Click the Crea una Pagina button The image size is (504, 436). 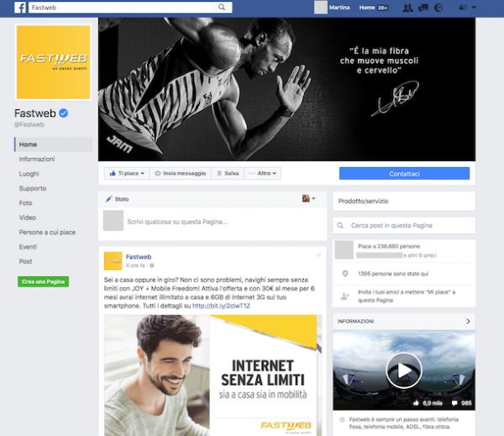[x=43, y=281]
